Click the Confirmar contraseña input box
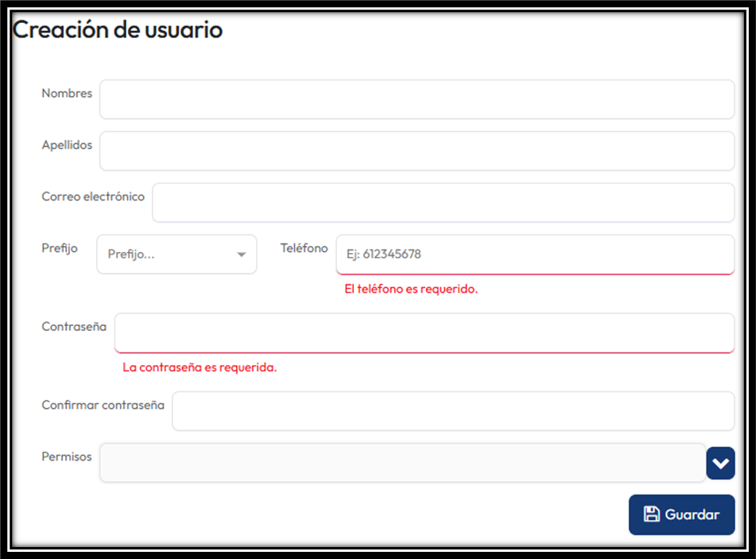 coord(452,411)
